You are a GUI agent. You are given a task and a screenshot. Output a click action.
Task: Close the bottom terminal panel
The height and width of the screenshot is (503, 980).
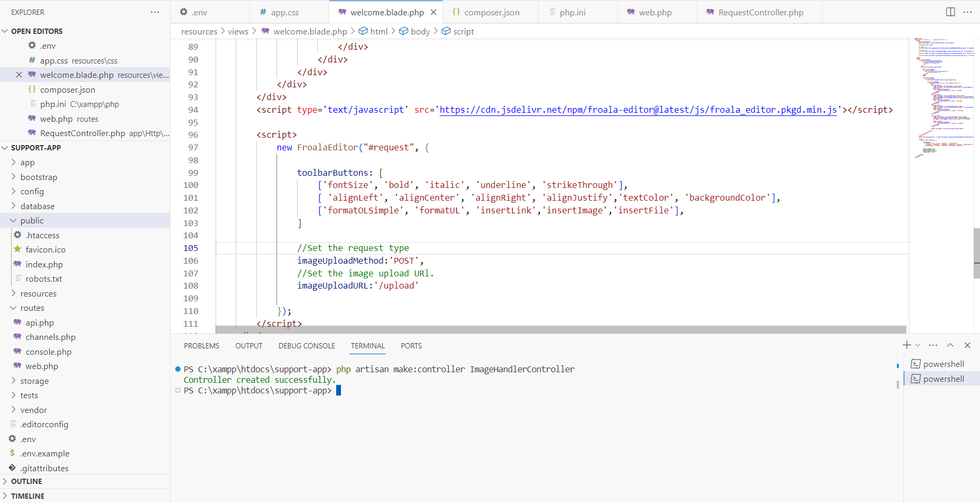point(968,345)
